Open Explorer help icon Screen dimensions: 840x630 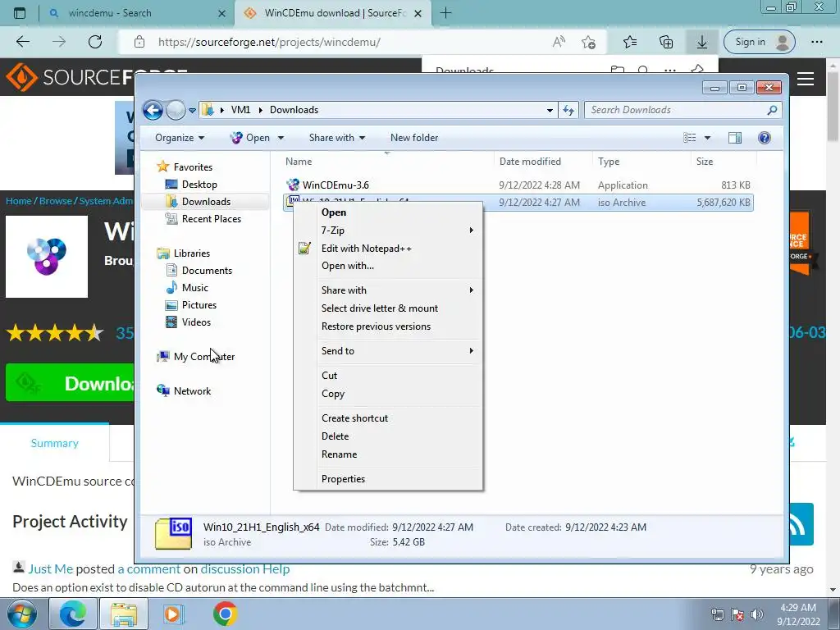tap(765, 138)
